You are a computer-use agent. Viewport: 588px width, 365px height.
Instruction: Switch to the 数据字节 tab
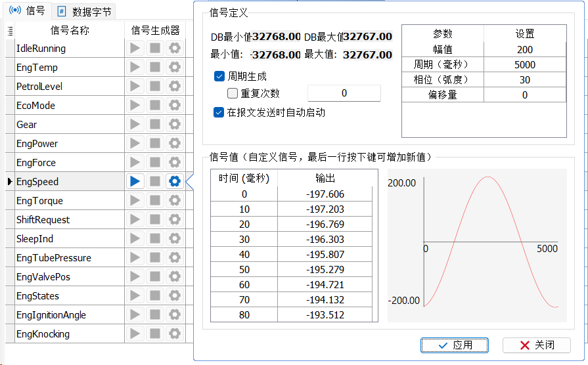[x=85, y=12]
